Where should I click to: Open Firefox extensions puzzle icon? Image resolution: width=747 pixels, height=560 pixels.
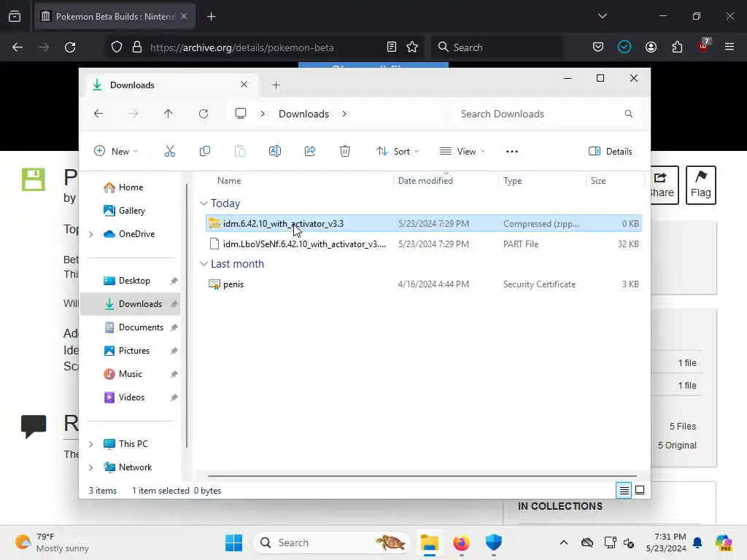677,47
